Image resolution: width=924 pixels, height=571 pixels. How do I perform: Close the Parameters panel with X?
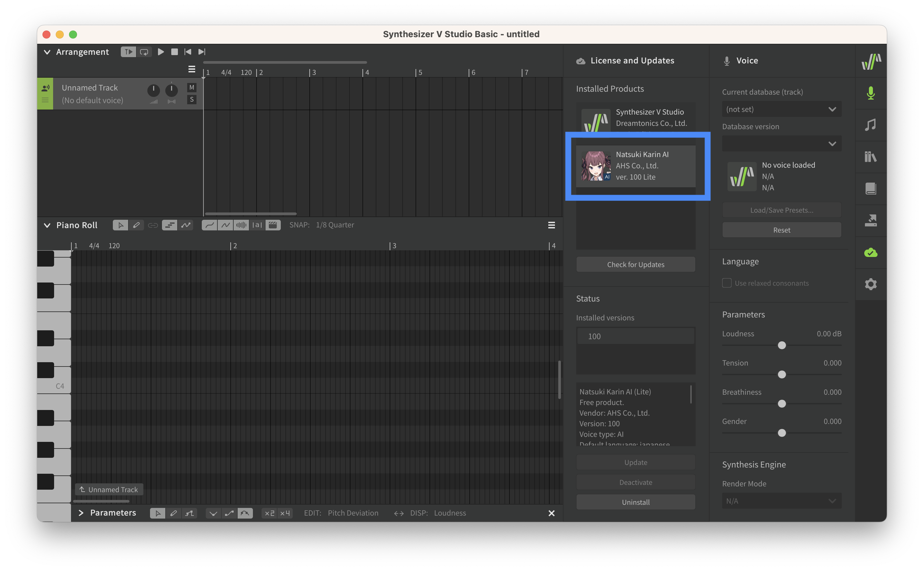click(x=551, y=513)
